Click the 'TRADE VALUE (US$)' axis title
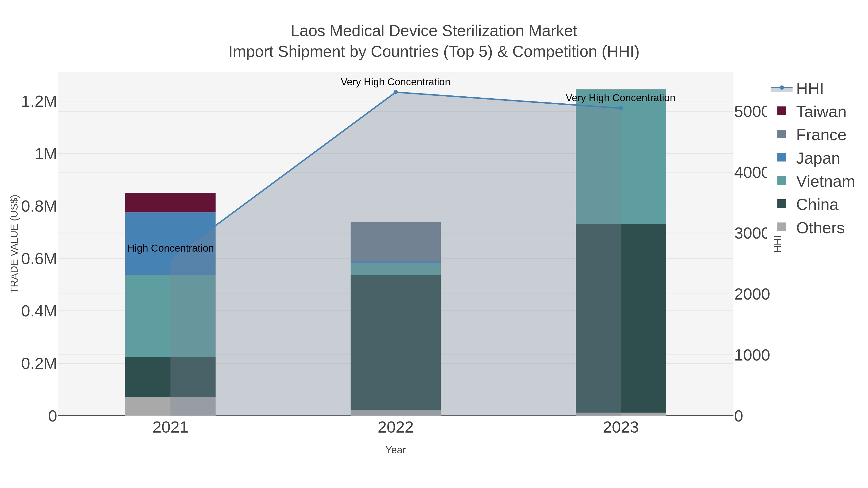This screenshot has height=488, width=868. tap(14, 244)
